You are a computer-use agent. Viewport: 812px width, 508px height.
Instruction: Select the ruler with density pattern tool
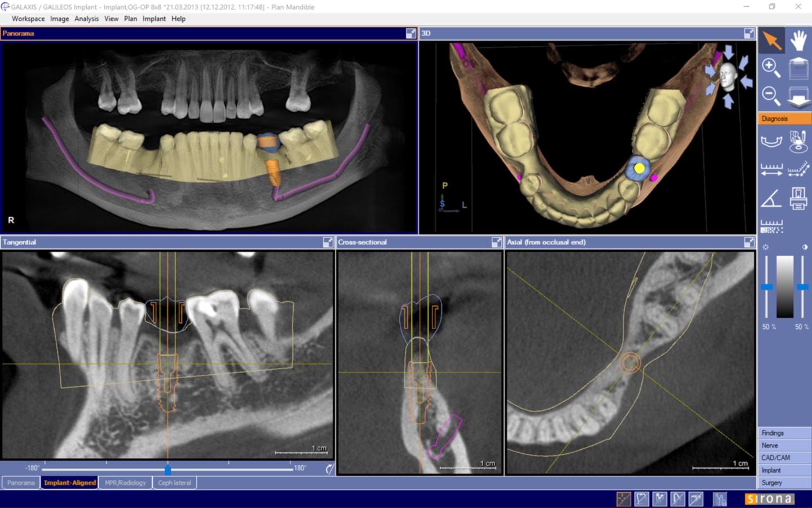(771, 226)
